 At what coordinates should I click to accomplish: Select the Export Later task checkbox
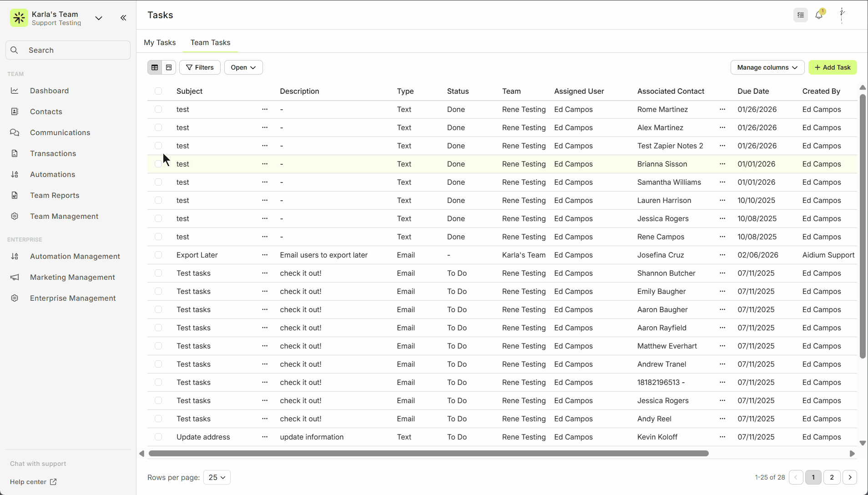(x=158, y=255)
